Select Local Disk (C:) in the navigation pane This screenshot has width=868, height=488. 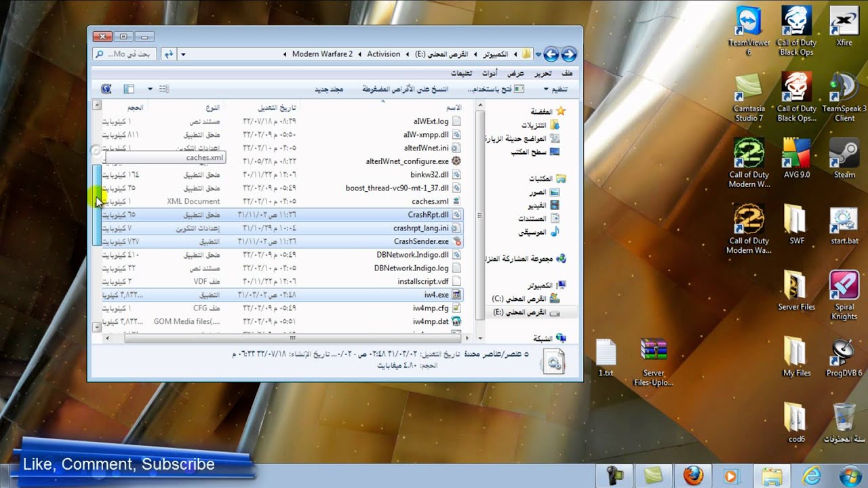pyautogui.click(x=526, y=299)
